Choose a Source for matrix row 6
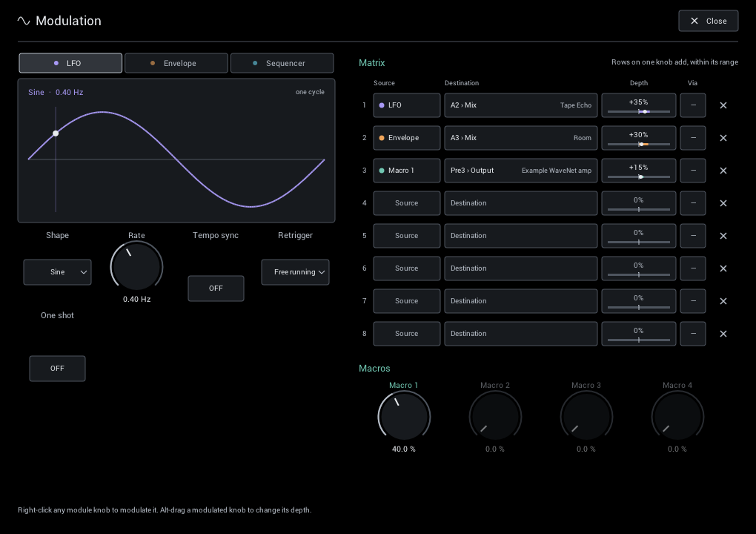This screenshot has height=534, width=756. (406, 268)
